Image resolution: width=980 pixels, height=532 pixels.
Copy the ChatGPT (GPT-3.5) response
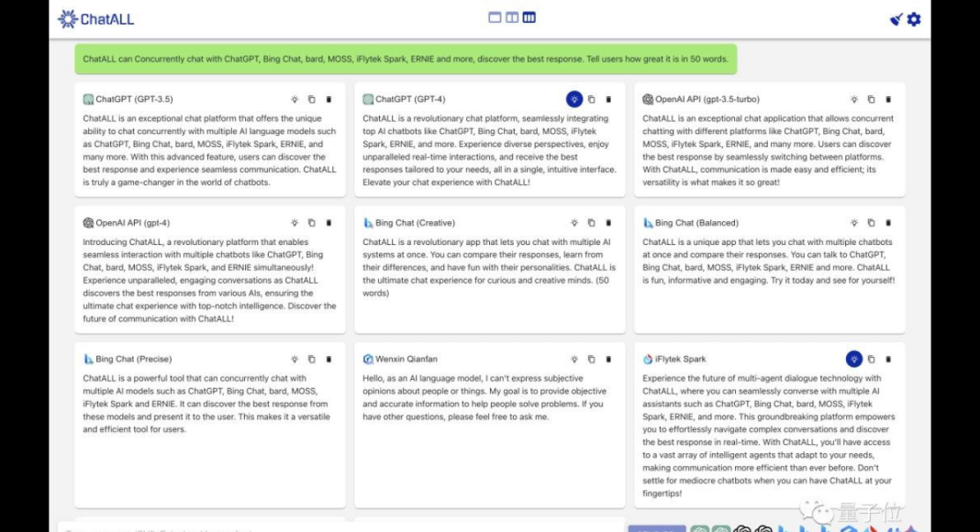click(311, 99)
